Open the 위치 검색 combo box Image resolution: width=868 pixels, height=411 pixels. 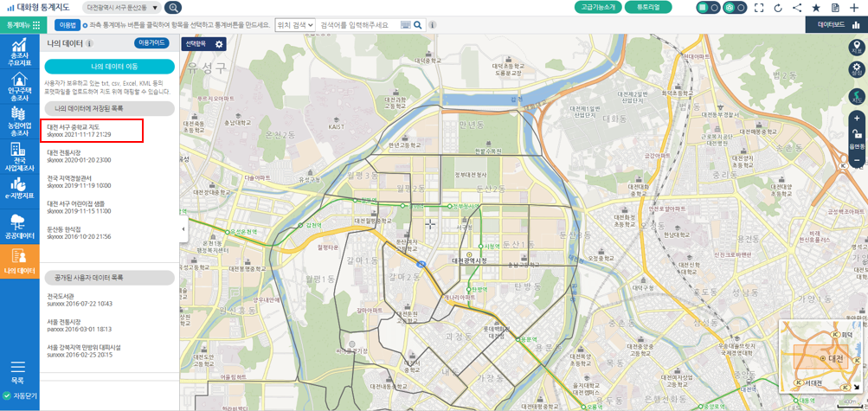click(295, 25)
